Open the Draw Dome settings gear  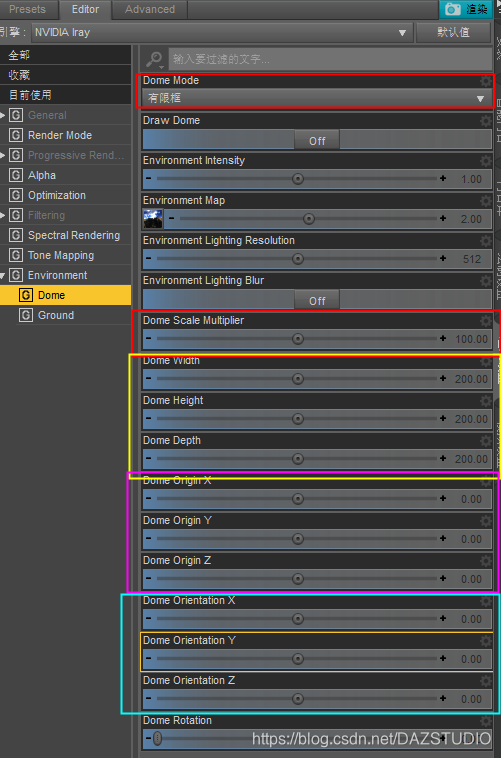486,121
